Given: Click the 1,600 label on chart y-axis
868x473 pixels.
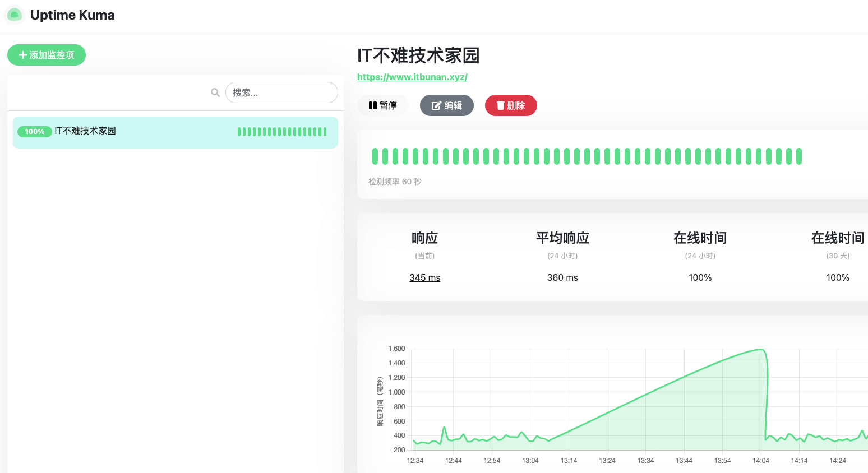Looking at the screenshot, I should (396, 349).
